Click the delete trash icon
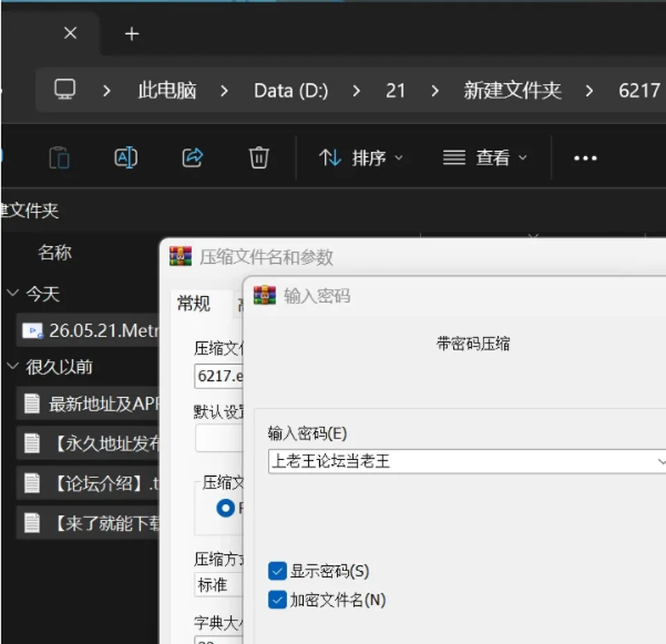This screenshot has width=666, height=644. tap(259, 158)
